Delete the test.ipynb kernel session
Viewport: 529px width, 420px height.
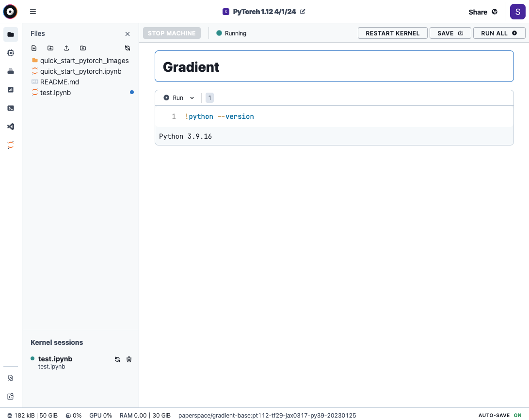pyautogui.click(x=129, y=359)
